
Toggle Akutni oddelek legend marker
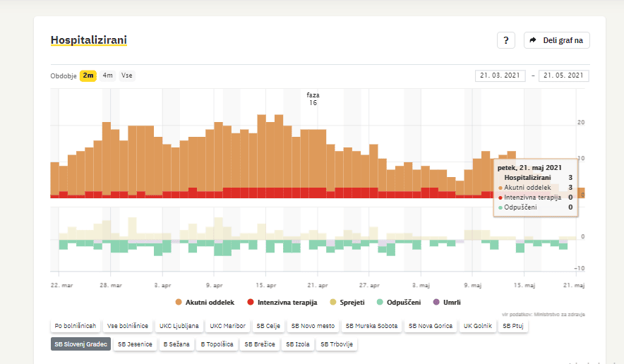coord(179,302)
